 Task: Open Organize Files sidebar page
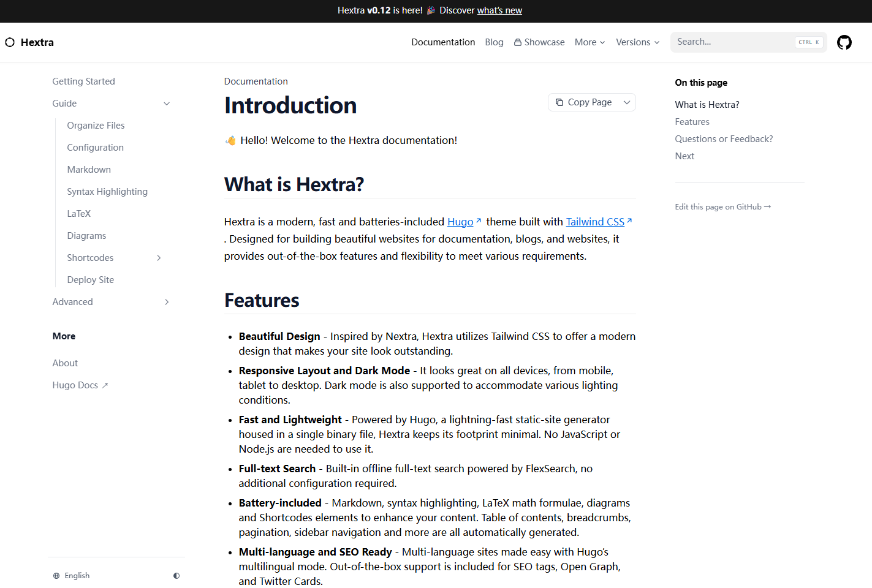pos(96,126)
